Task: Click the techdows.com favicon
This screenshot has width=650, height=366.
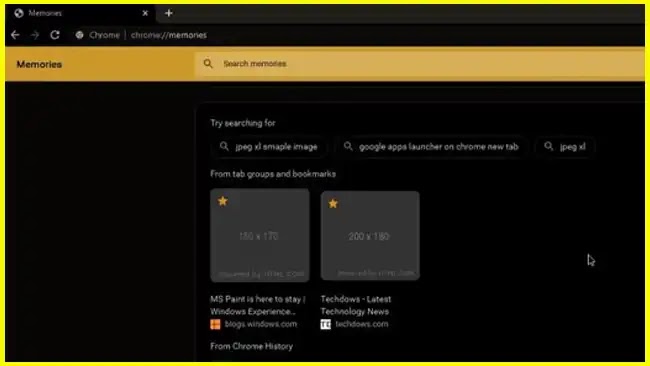Action: point(326,324)
